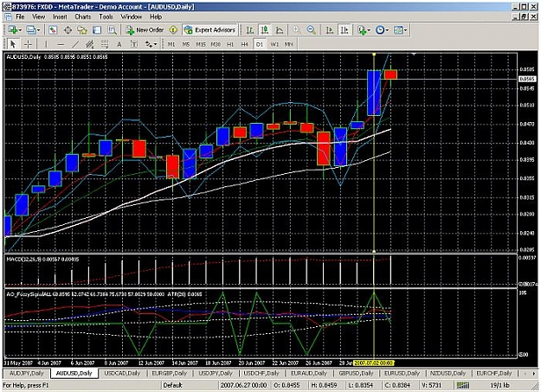Toggle the Expert Advisors button
541x392 pixels.
click(x=210, y=30)
